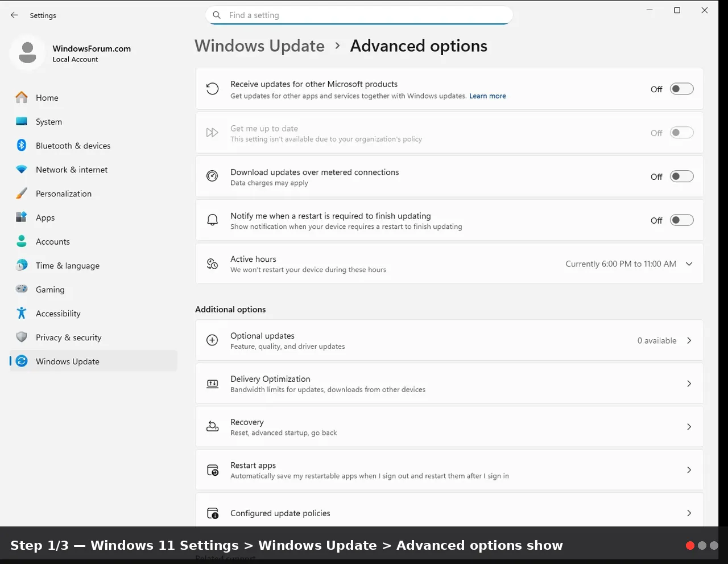The height and width of the screenshot is (564, 728).
Task: Click the bell icon for restart notification
Action: tap(212, 220)
